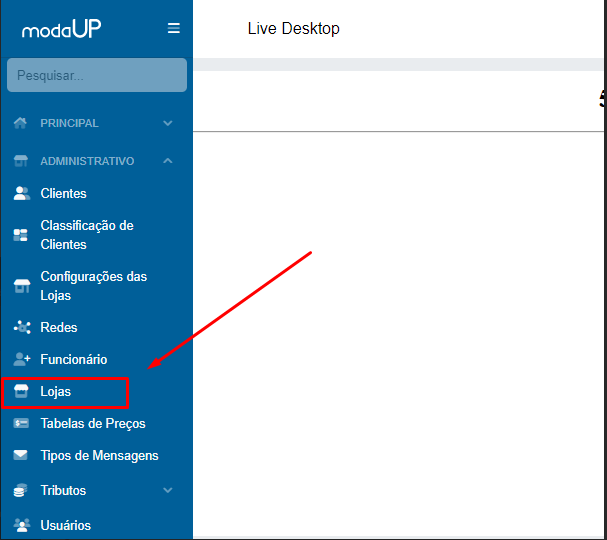
Task: Expand the Tributos chevron
Action: 168,490
